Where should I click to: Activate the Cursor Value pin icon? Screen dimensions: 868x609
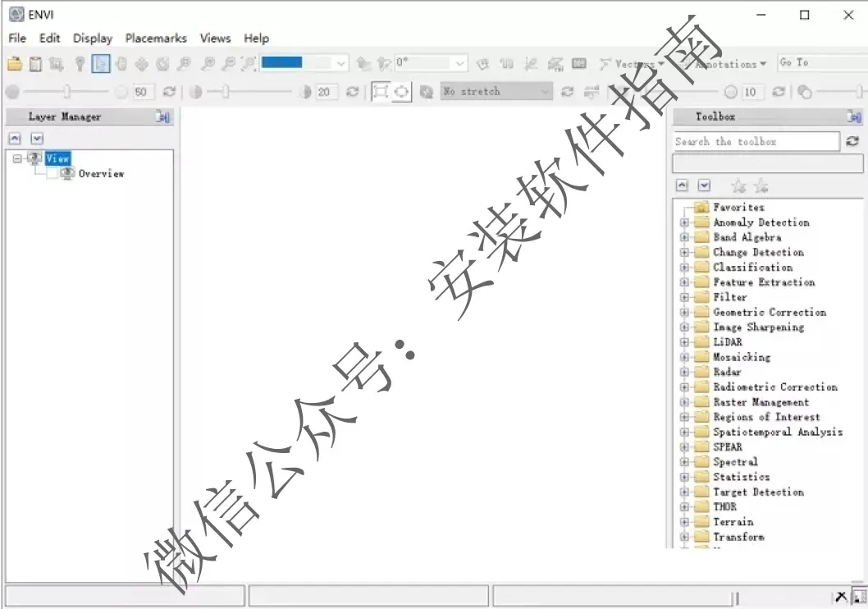[80, 64]
